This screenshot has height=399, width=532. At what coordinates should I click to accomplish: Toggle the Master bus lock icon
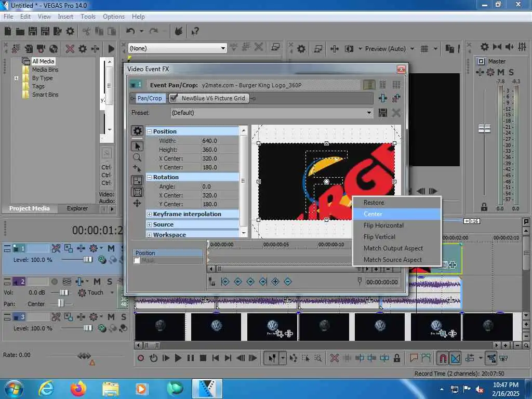(x=484, y=207)
